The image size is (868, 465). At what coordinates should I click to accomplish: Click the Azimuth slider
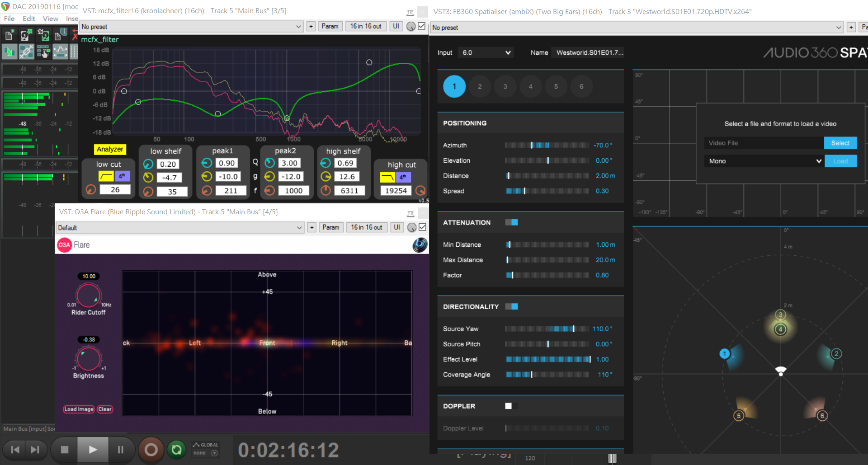[547, 145]
